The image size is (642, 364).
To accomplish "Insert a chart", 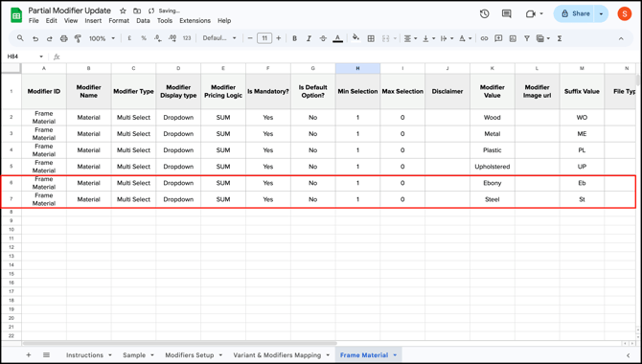I will pos(513,38).
